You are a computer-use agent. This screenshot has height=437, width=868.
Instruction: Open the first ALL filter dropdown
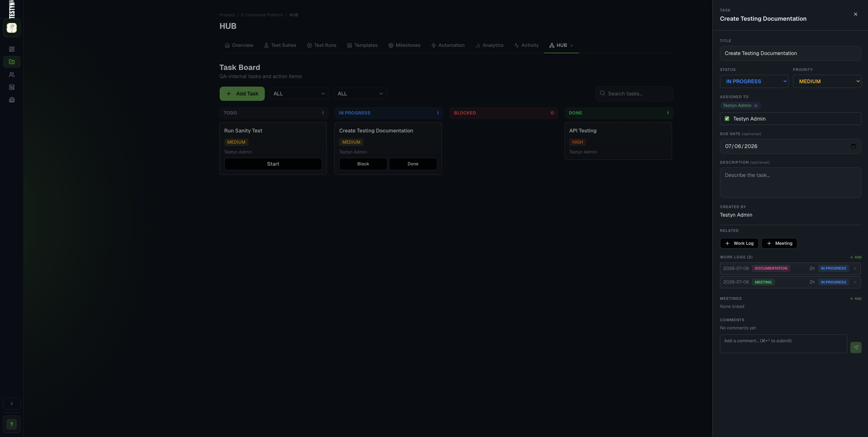pos(299,94)
